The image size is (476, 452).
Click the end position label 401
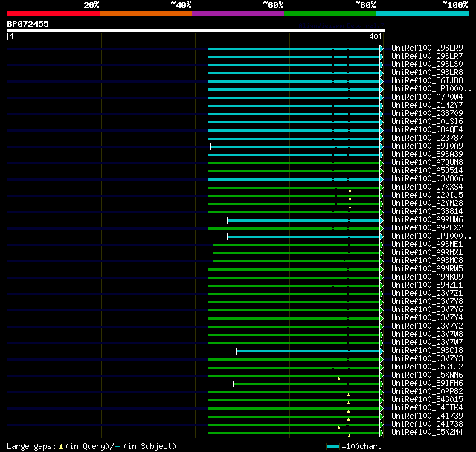376,36
